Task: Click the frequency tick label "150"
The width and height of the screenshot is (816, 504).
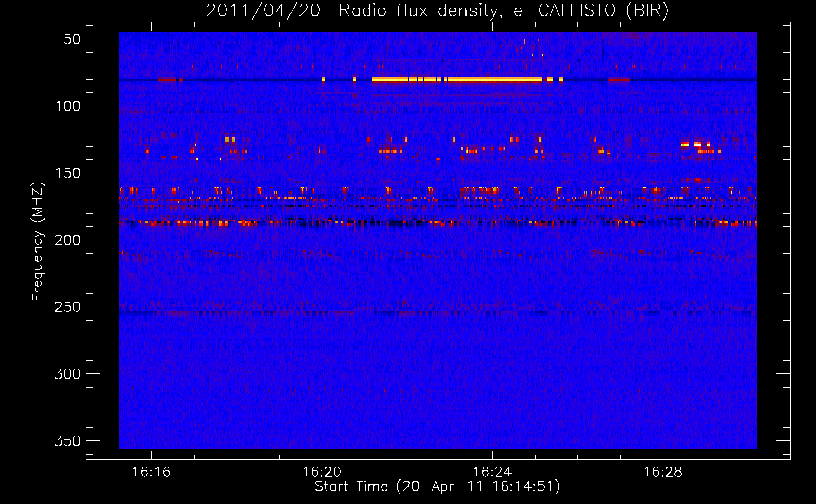Action: (68, 173)
